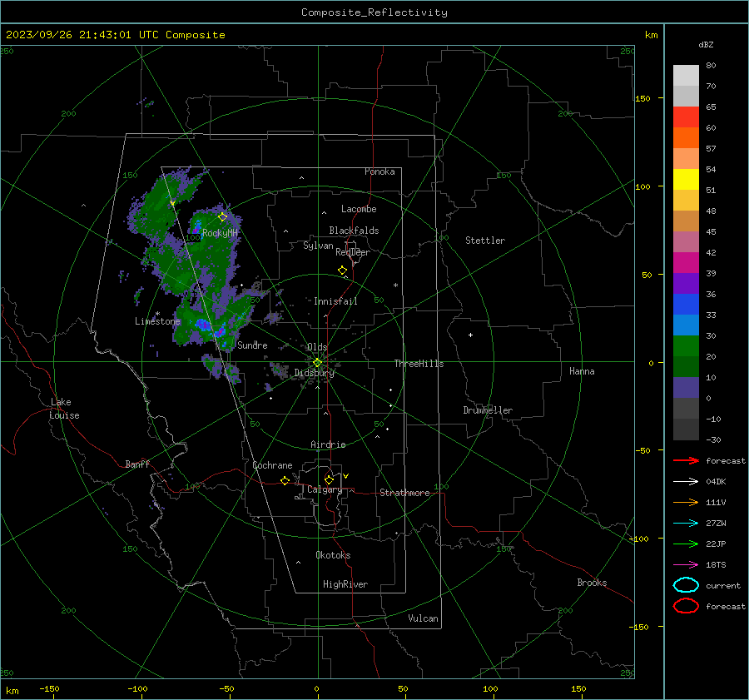749x700 pixels.
Task: Click the RockyMH label
Action: tap(220, 233)
